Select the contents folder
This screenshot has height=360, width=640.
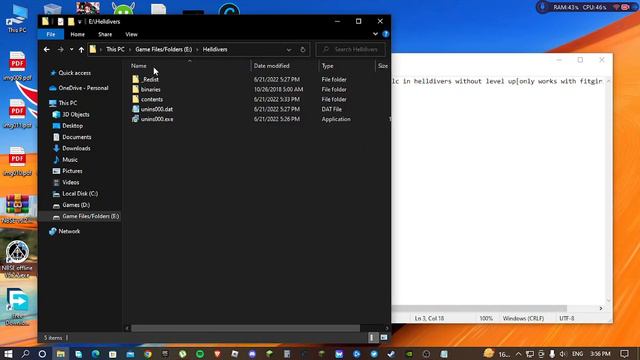[152, 99]
